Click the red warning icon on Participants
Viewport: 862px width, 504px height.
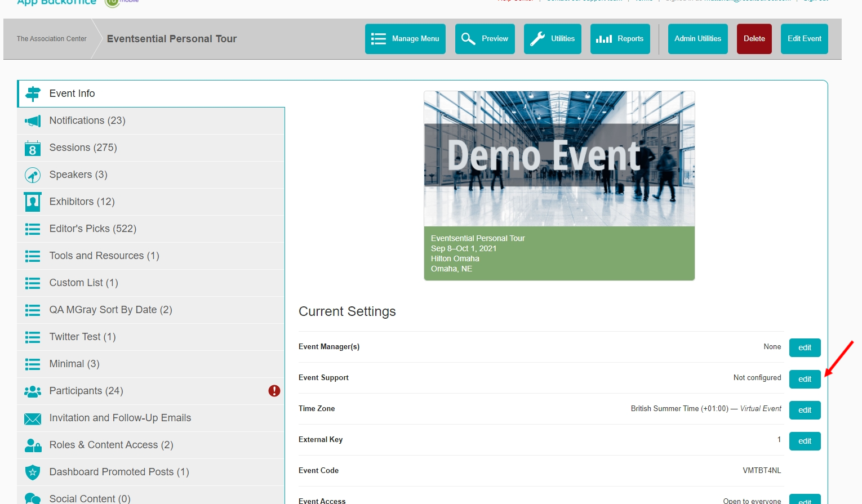coord(274,391)
